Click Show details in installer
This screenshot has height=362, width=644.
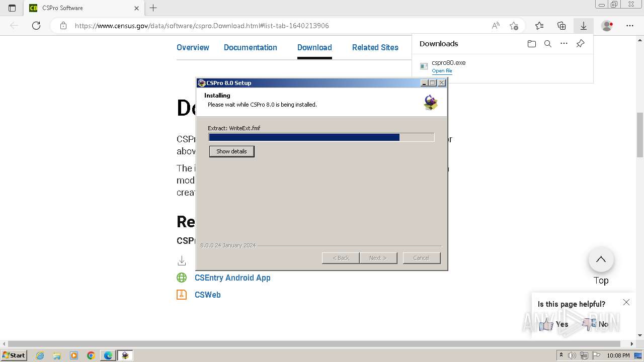[x=231, y=151]
